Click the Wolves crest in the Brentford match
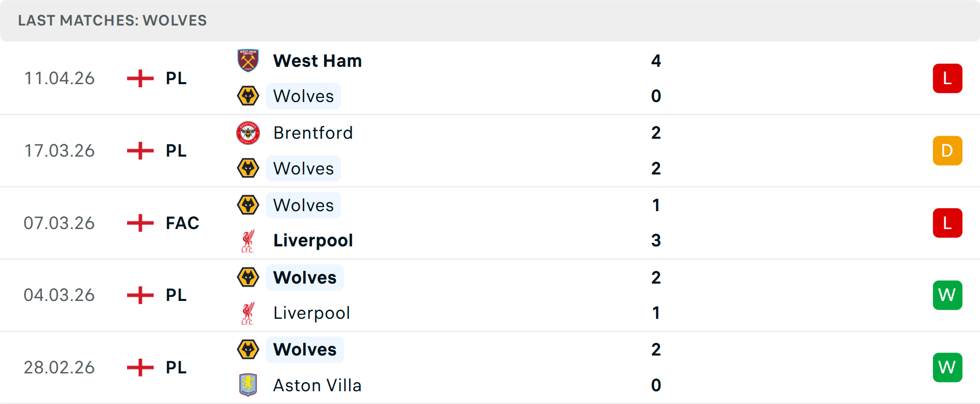980x404 pixels. 248,168
